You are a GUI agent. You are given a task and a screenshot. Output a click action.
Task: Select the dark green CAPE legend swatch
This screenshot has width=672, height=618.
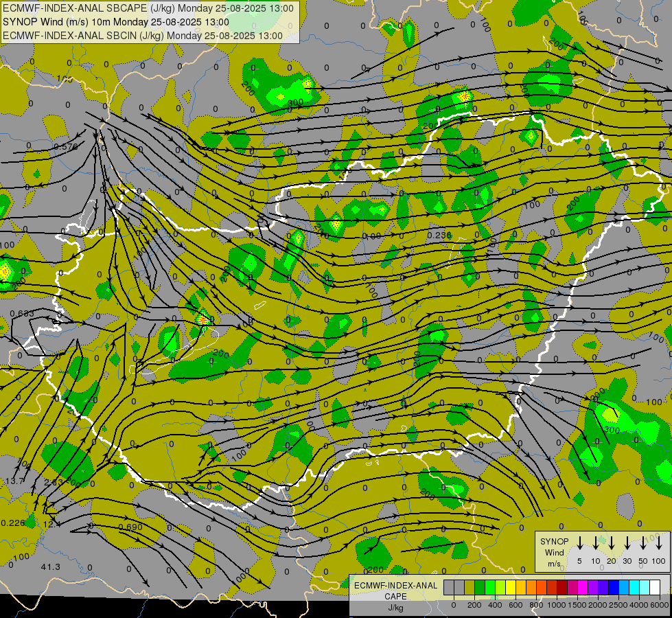click(480, 587)
